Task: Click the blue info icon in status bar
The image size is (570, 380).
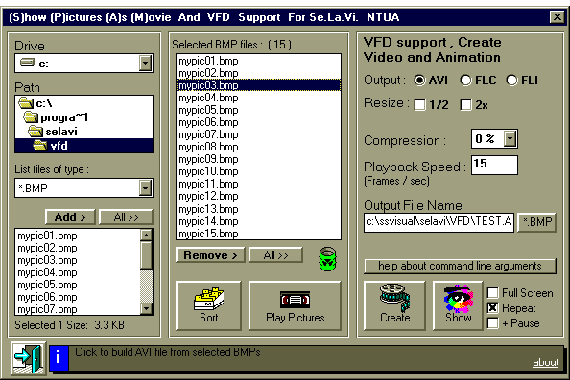Action: 59,358
